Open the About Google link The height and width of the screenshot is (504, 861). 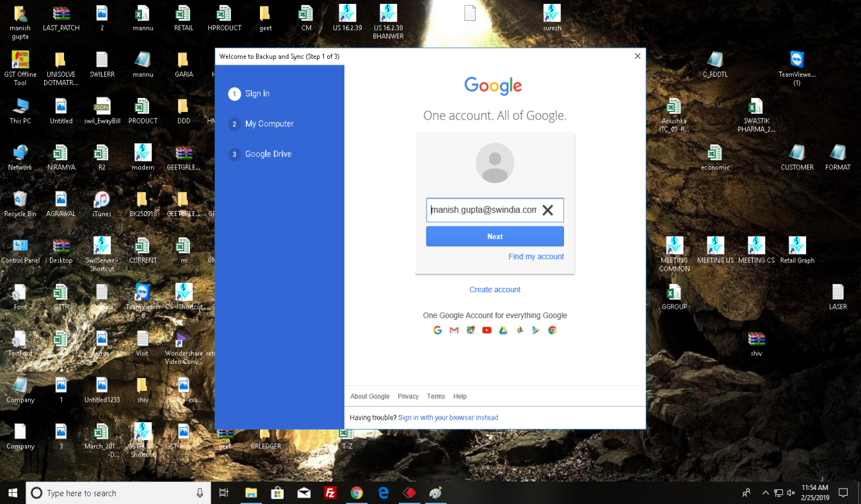point(370,397)
